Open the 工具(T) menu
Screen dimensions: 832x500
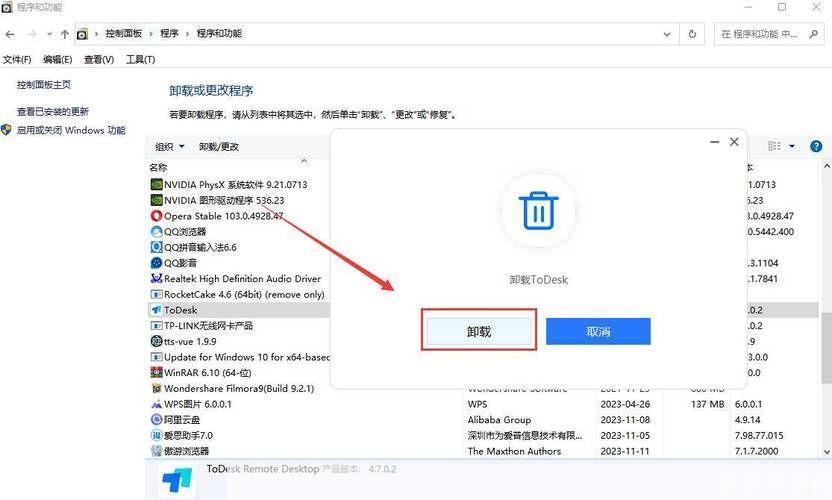[x=140, y=59]
